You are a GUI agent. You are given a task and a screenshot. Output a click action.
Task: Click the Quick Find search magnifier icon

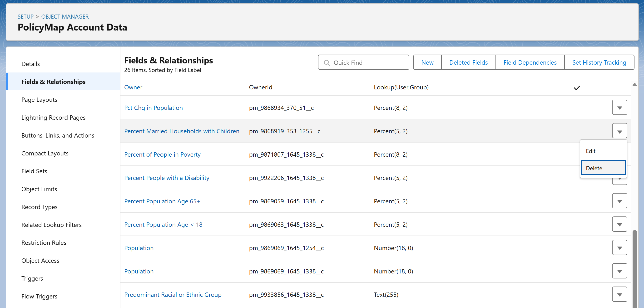pos(327,63)
